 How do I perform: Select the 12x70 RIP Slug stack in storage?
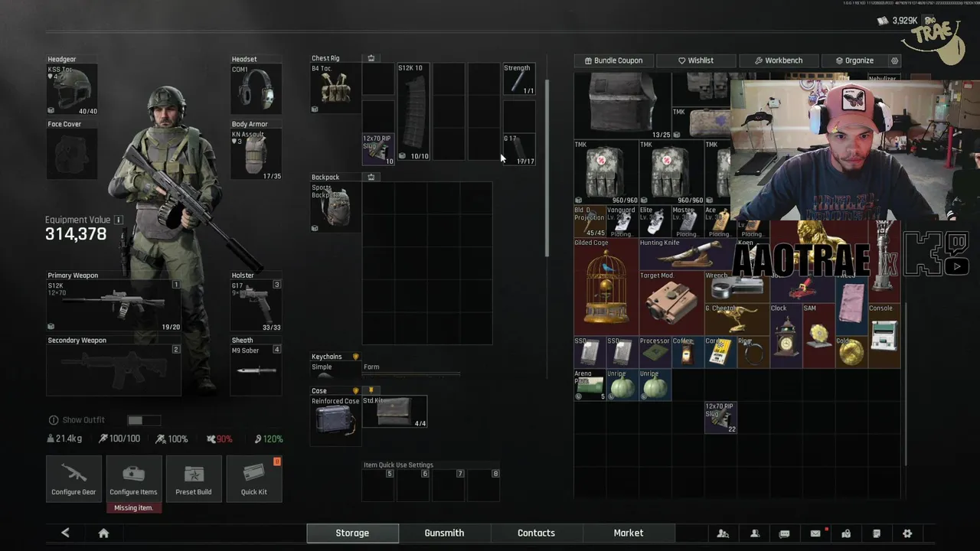pyautogui.click(x=720, y=418)
